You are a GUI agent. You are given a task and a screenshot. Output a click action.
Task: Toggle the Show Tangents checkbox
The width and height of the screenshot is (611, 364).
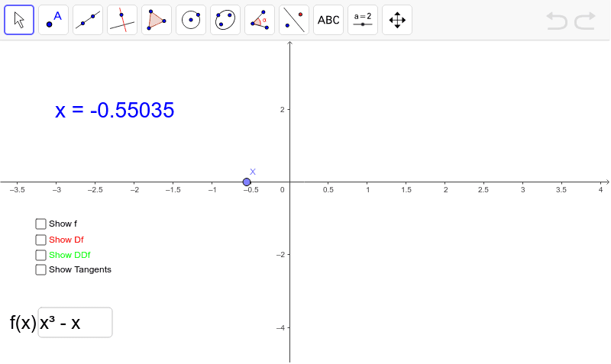40,270
